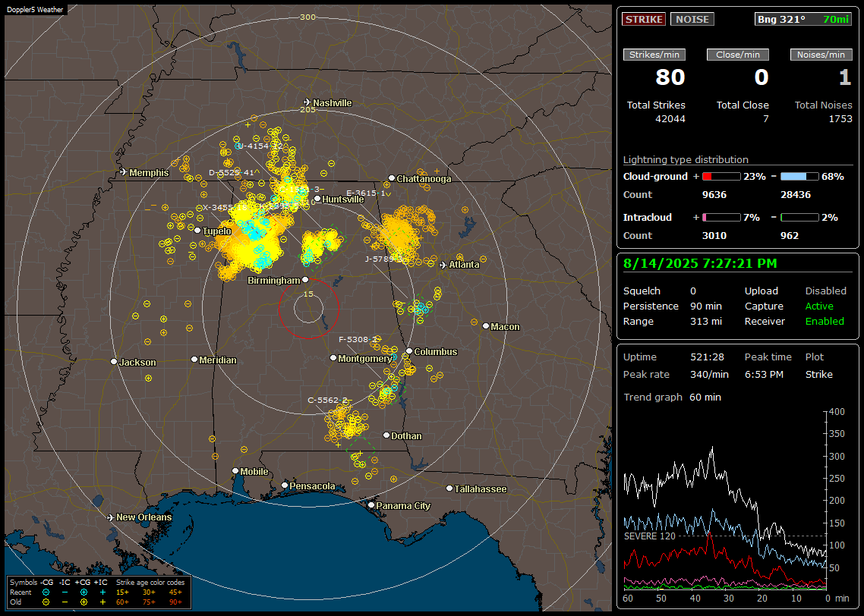Click the Receiver status Enabled
864x616 pixels.
click(x=825, y=322)
